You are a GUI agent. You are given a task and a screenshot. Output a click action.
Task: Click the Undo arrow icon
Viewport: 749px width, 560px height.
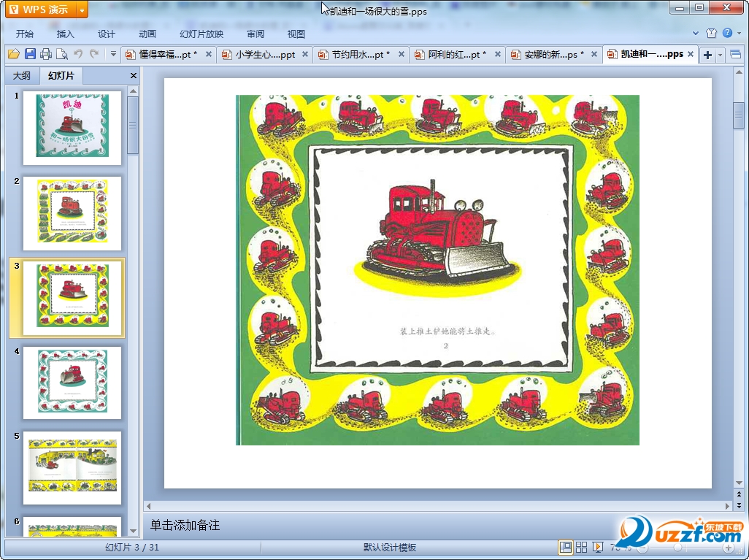pyautogui.click(x=78, y=54)
